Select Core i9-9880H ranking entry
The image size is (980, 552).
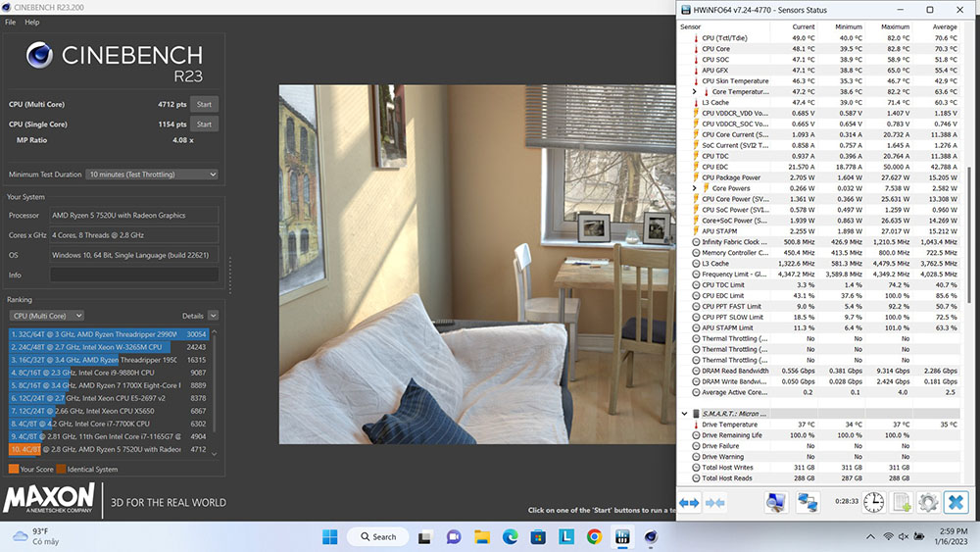108,373
